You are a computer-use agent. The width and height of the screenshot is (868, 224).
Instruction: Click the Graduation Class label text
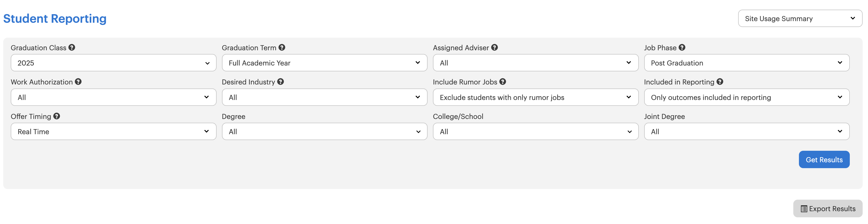38,48
